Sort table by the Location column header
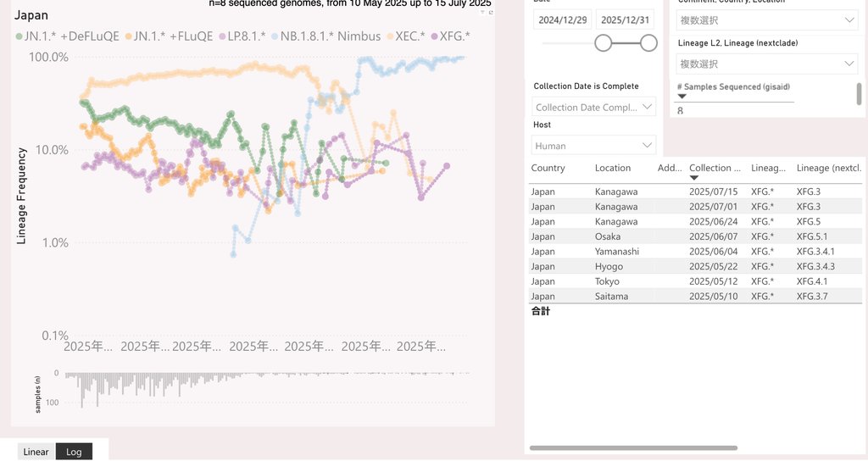This screenshot has height=461, width=868. point(612,168)
